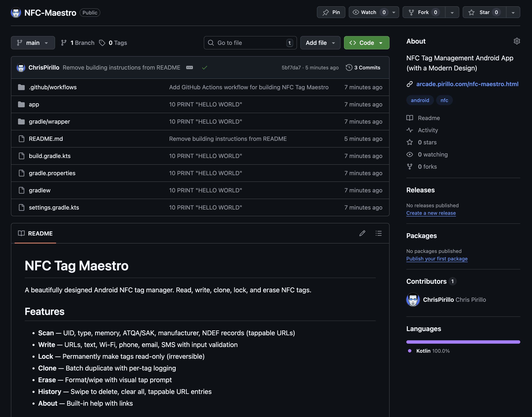
Task: Open commit hash 5bf7da7
Action: pyautogui.click(x=291, y=67)
